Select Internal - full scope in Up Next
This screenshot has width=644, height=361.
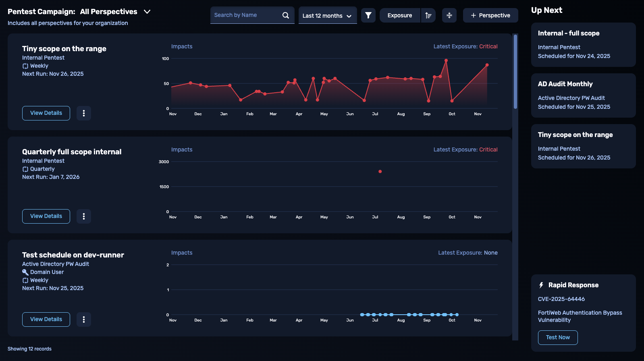[583, 44]
